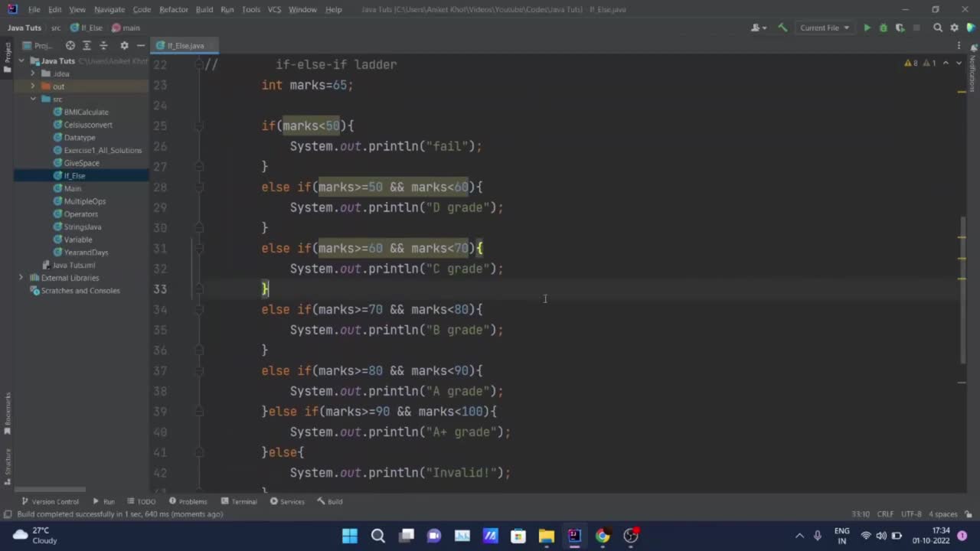Open the Terminal tool window
The width and height of the screenshot is (980, 551).
tap(239, 501)
